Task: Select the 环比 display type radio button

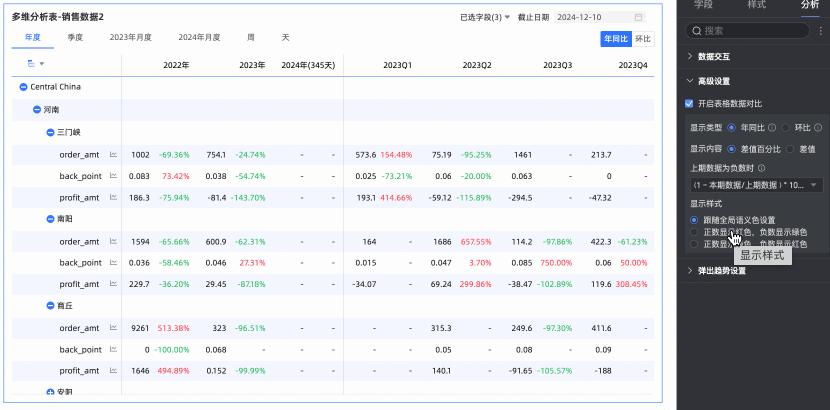Action: coord(786,128)
